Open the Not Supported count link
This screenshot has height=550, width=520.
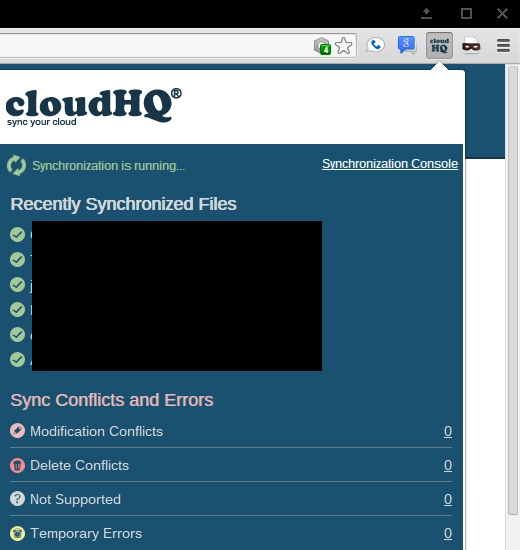point(448,499)
